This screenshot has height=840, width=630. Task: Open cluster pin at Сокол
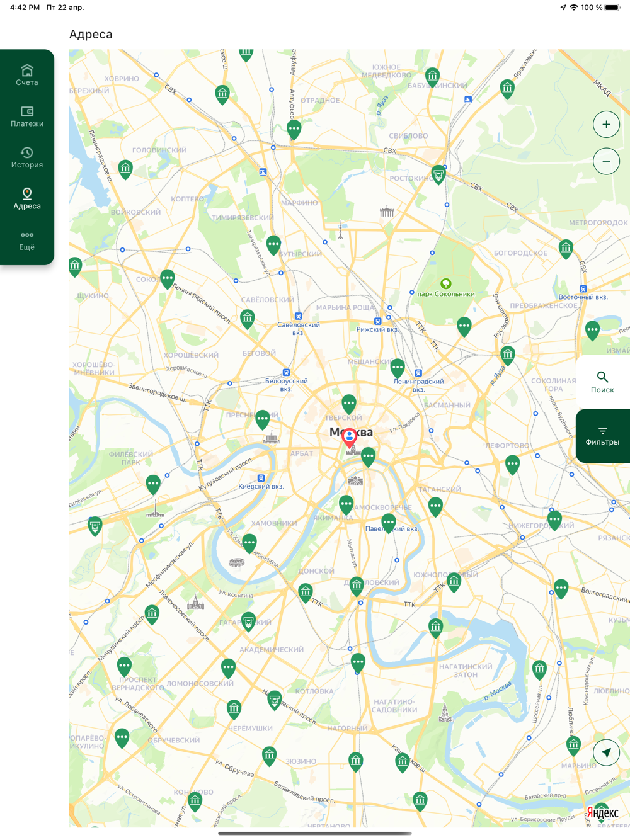(167, 279)
